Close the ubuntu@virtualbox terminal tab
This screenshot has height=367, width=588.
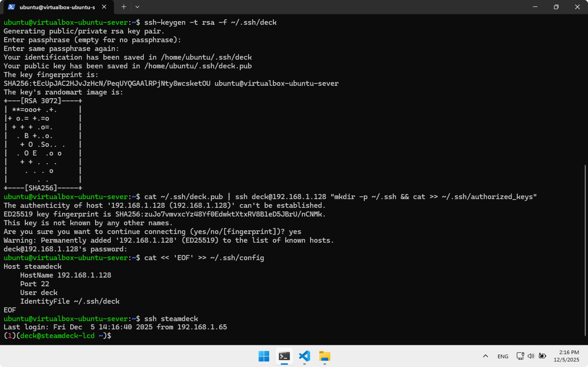[x=104, y=7]
